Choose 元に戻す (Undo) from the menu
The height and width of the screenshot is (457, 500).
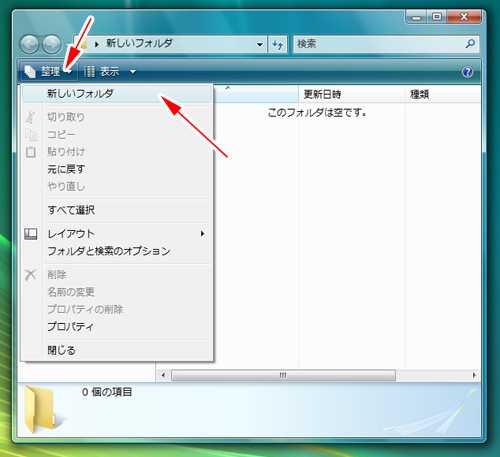[117, 169]
